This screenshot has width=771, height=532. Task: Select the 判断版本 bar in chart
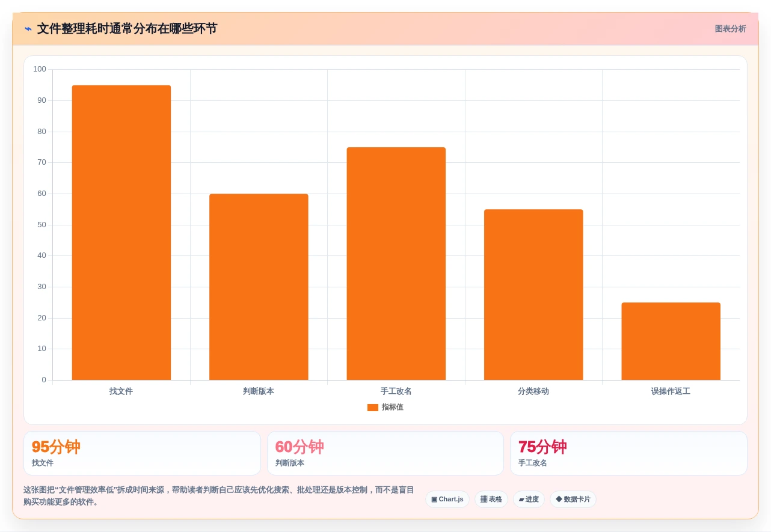click(259, 287)
